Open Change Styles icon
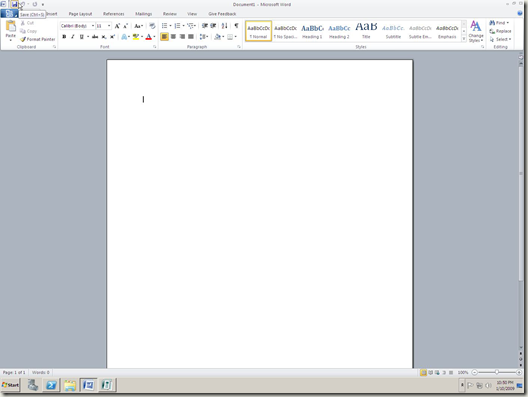Viewport: 528px width, 397px height. coord(475,31)
